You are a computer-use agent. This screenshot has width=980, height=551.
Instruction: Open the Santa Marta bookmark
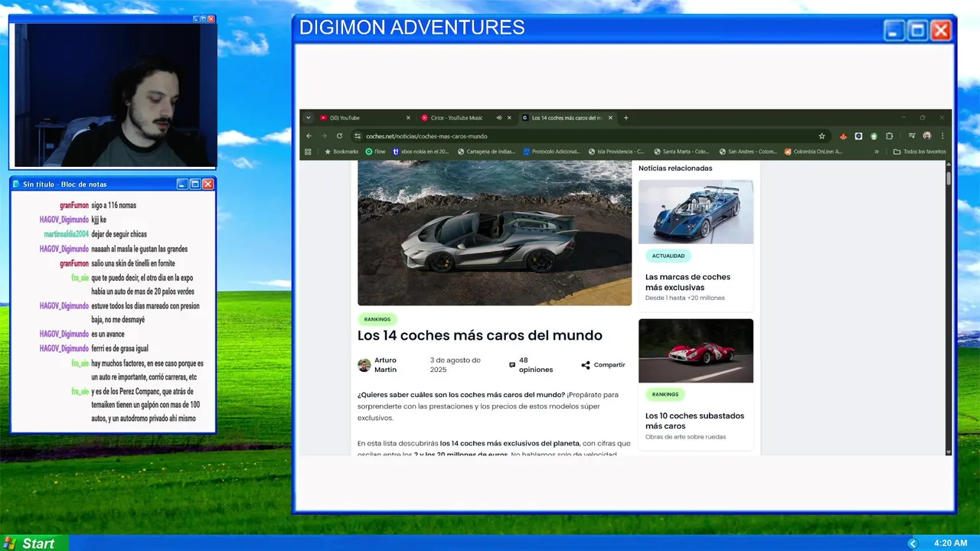coord(682,152)
